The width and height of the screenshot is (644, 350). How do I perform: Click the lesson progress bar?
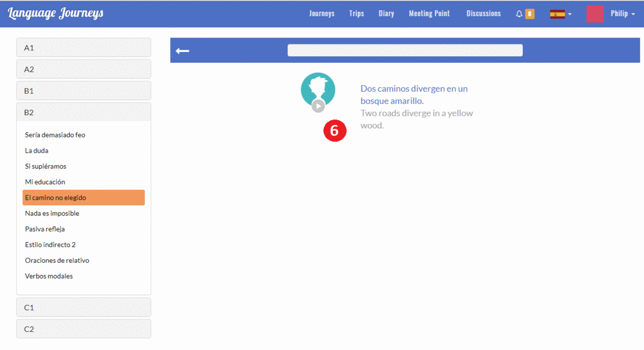pyautogui.click(x=405, y=50)
